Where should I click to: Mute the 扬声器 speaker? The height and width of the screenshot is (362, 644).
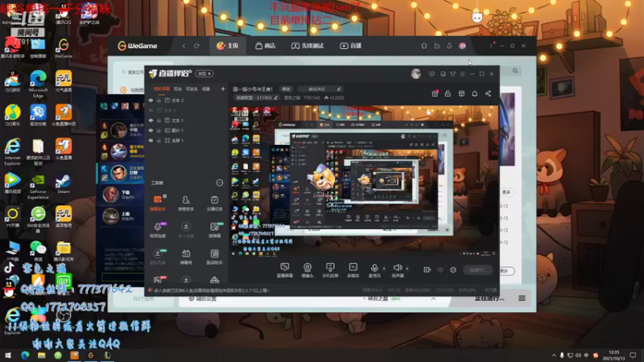tap(397, 270)
